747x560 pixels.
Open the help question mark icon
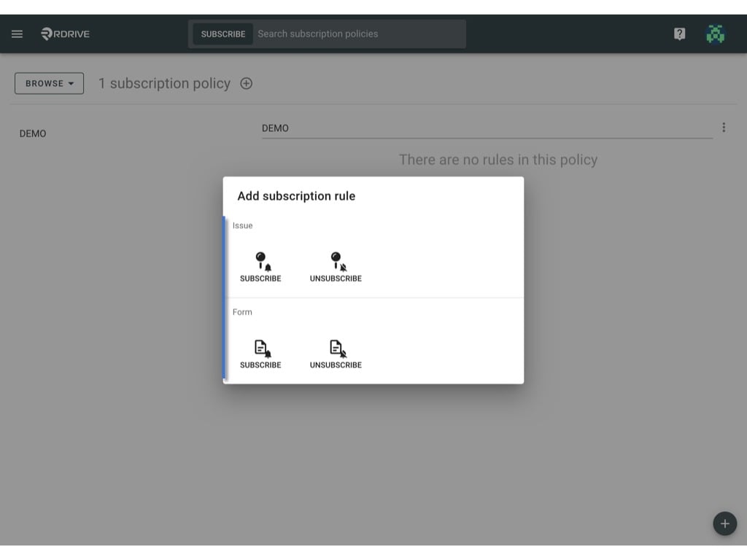coord(679,34)
